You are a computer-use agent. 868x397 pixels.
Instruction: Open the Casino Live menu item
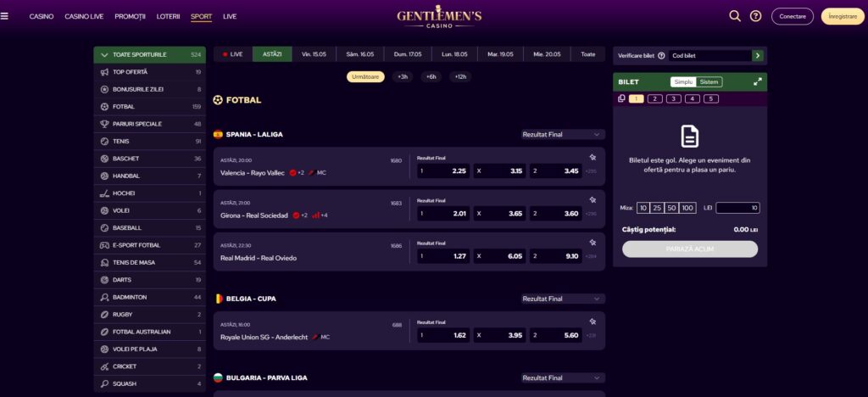point(84,17)
